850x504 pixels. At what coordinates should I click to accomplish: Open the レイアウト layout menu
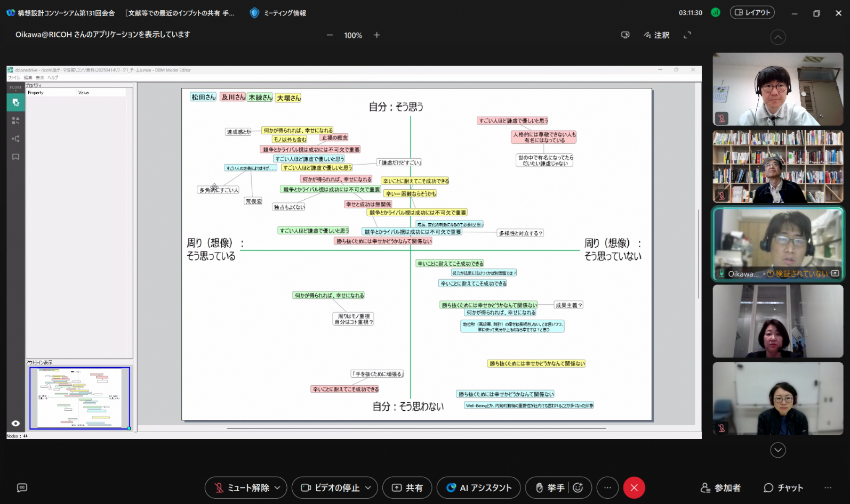click(752, 12)
